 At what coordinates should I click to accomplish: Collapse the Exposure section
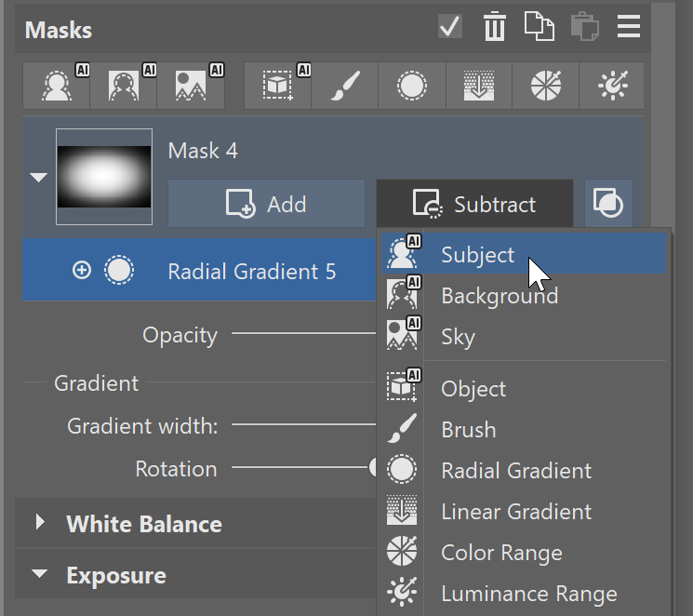40,575
